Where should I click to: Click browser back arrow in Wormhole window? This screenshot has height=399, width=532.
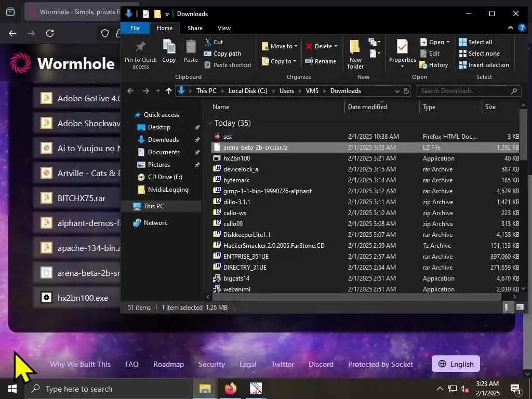[12, 33]
